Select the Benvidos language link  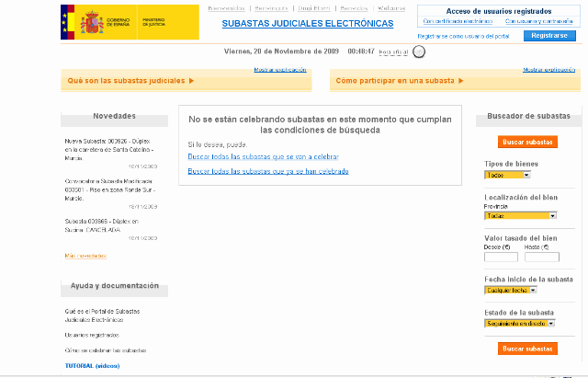tap(354, 8)
